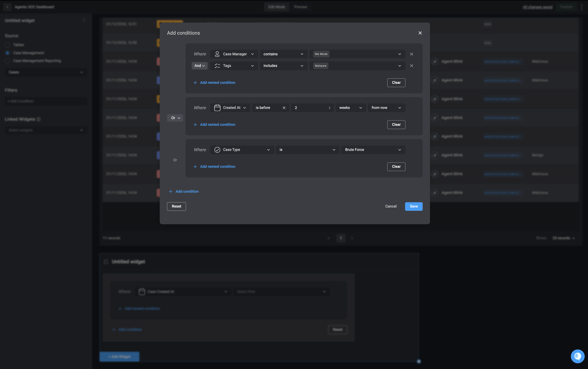Click the calendar icon on Created At

point(217,108)
